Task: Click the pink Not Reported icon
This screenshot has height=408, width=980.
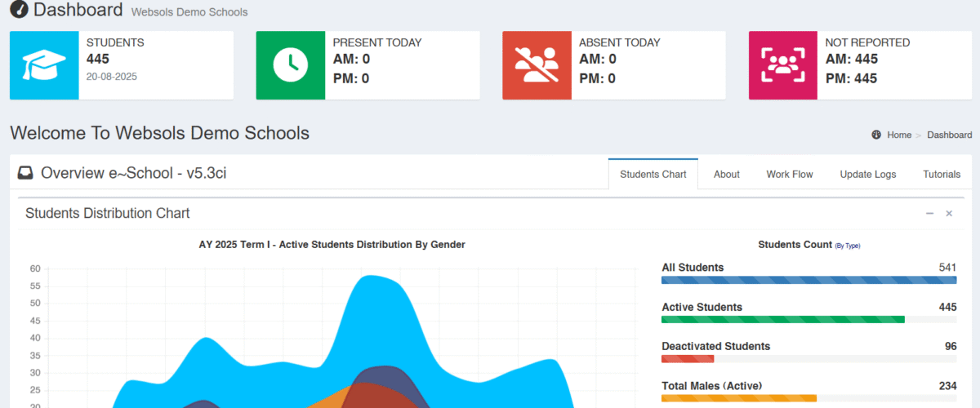Action: (782, 65)
